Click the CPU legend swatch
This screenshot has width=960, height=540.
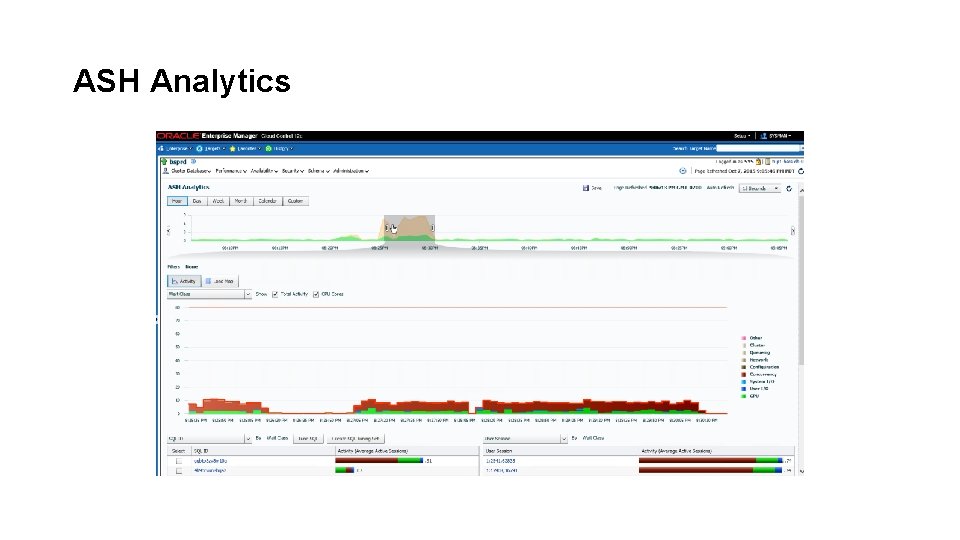pyautogui.click(x=744, y=396)
